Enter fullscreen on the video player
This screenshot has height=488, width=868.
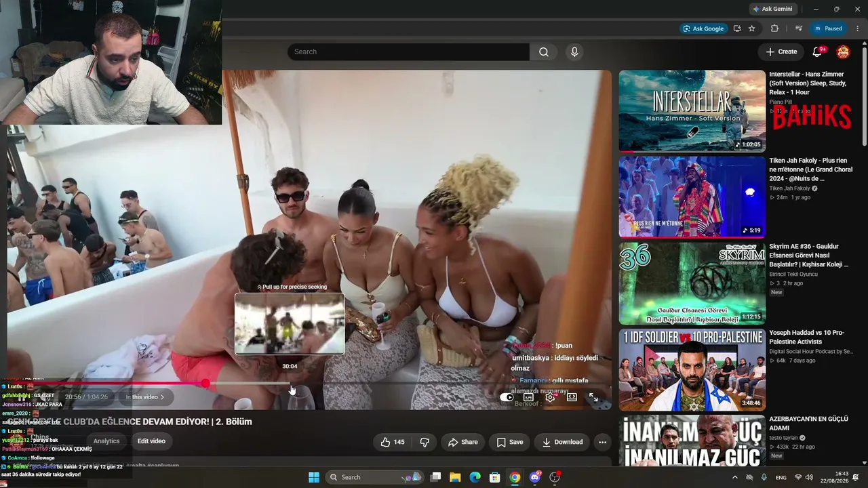coord(593,397)
